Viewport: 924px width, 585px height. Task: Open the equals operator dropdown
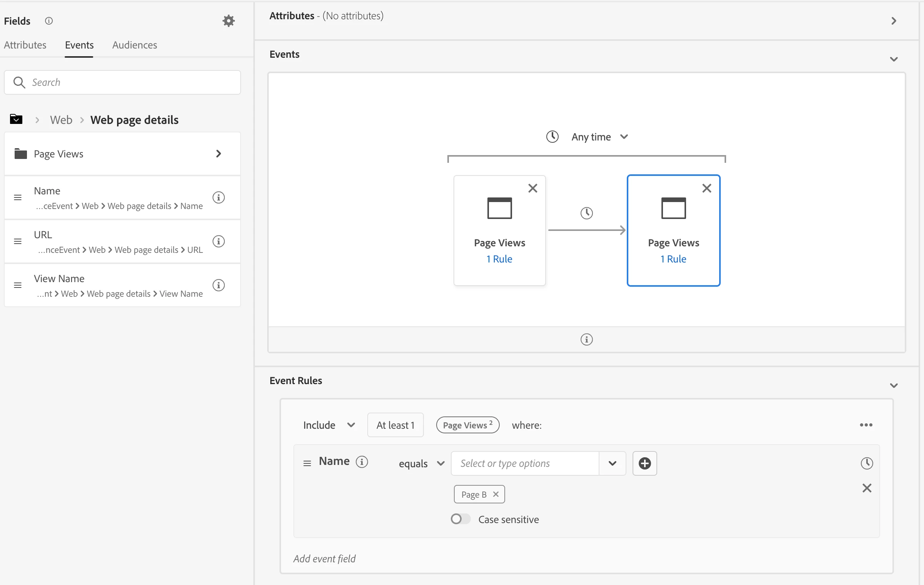tap(421, 463)
